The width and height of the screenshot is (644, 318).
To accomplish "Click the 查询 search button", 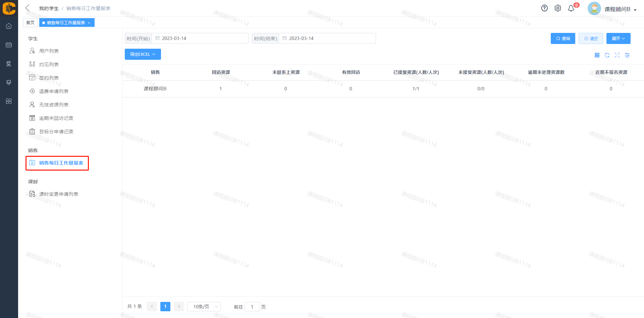I will pos(563,39).
